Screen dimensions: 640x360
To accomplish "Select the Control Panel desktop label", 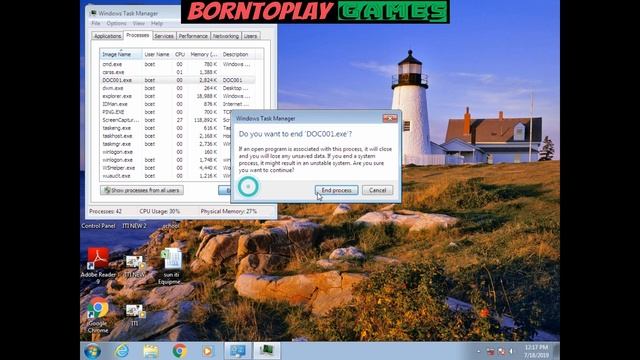I will (98, 226).
